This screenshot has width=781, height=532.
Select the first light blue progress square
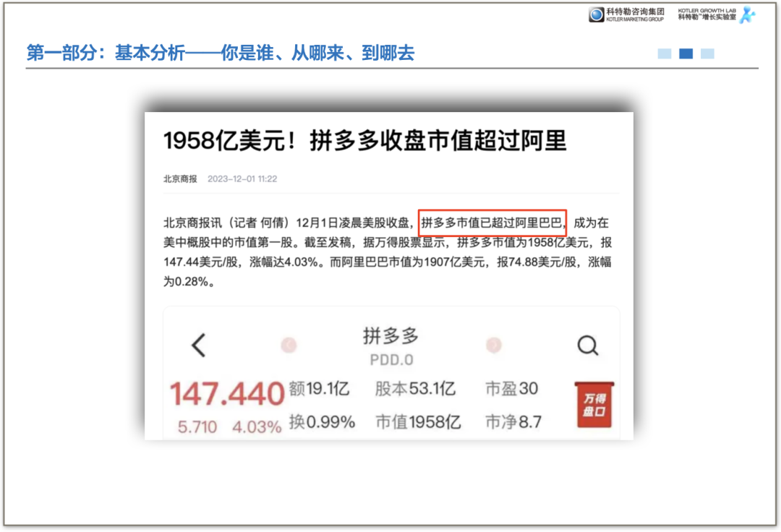click(x=665, y=53)
